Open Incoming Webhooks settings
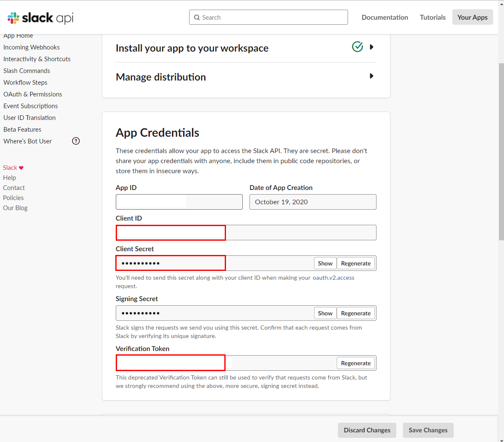 click(31, 47)
